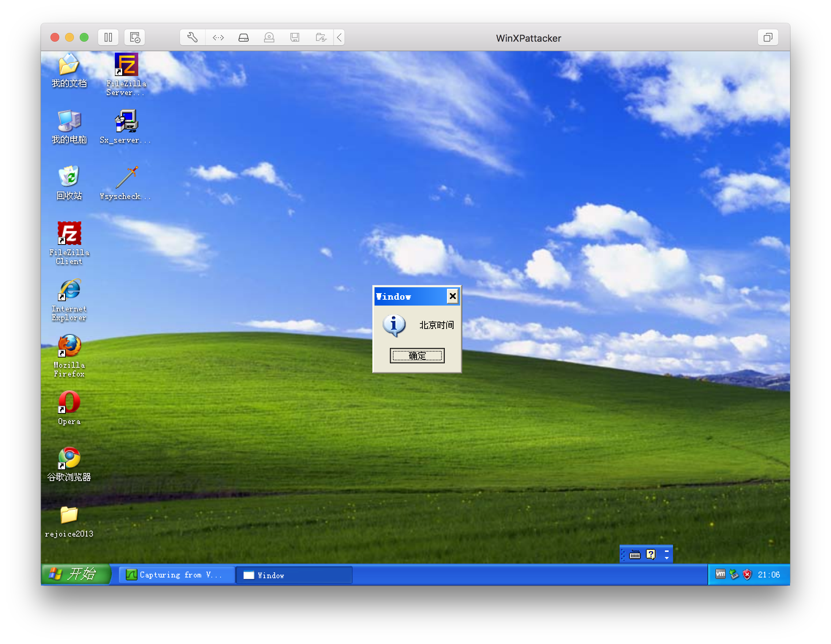This screenshot has height=644, width=831.
Task: Click the blue information icon in the dialog
Action: (x=394, y=325)
